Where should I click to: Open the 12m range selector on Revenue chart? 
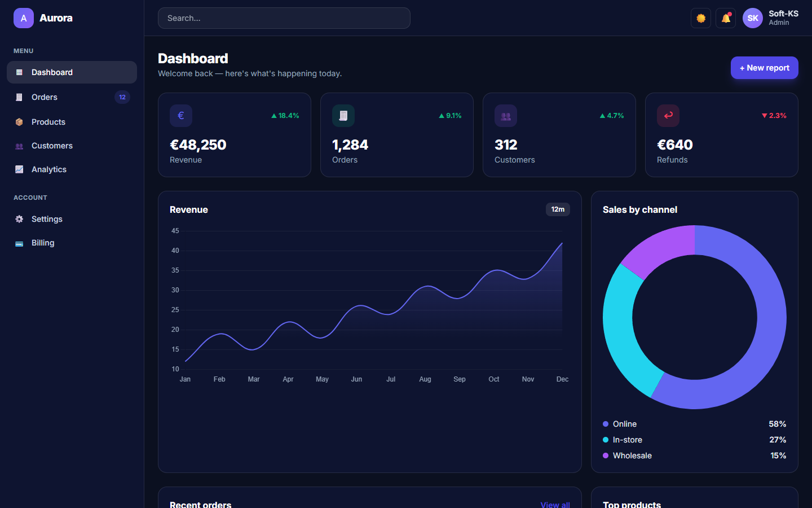coord(558,209)
